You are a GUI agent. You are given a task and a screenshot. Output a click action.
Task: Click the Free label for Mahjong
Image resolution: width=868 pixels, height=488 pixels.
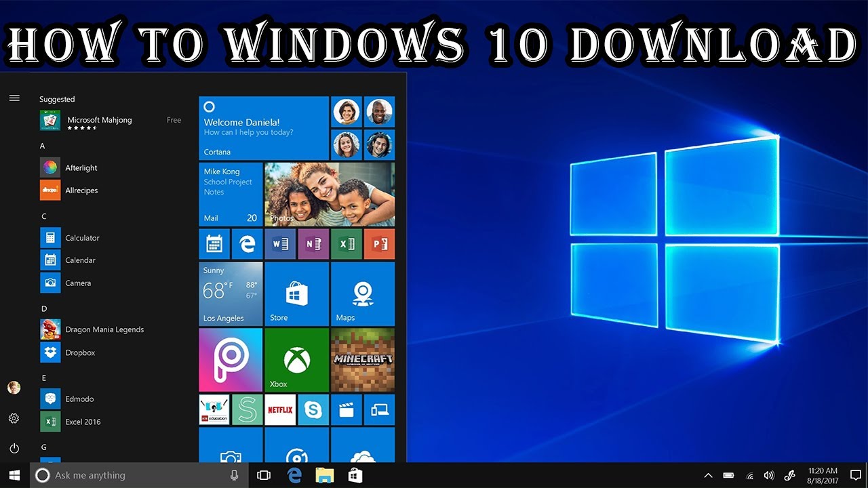(x=174, y=120)
